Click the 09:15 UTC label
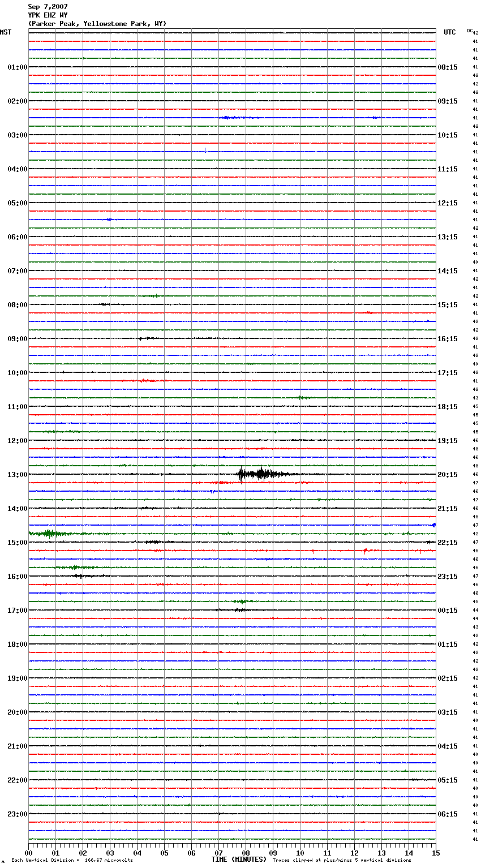 (x=448, y=101)
